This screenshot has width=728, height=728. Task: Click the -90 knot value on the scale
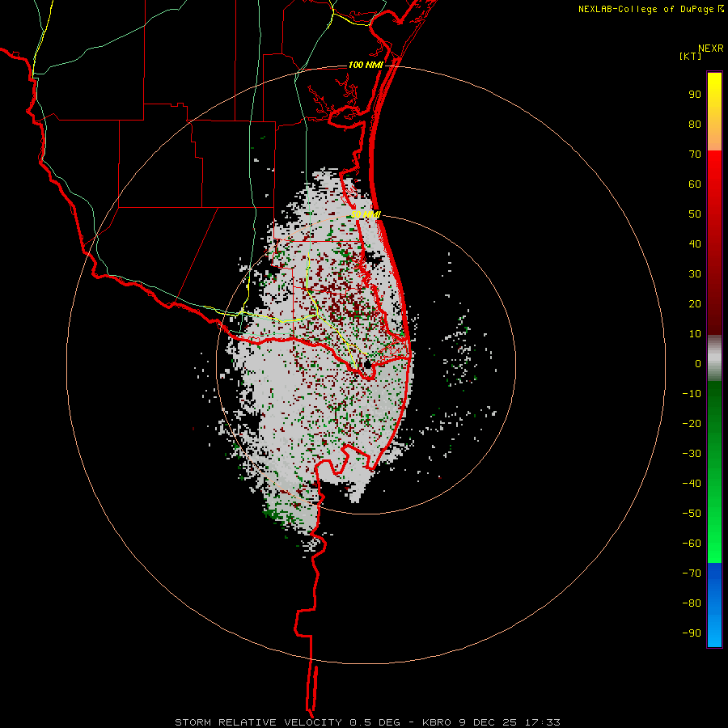[692, 633]
